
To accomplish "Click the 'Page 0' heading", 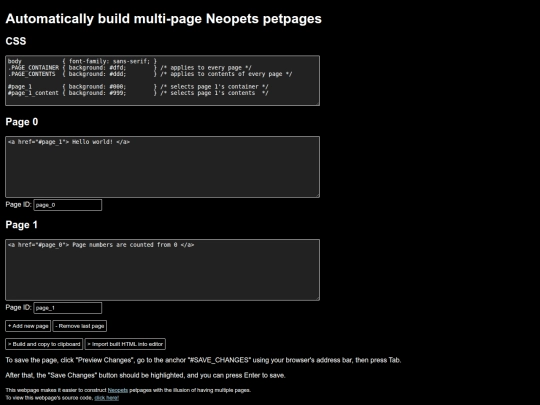I will (22, 122).
